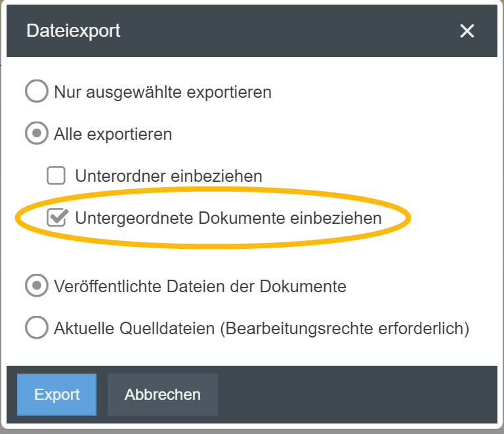Click the 'Alle exportieren' label text
This screenshot has width=504, height=434.
click(x=113, y=134)
